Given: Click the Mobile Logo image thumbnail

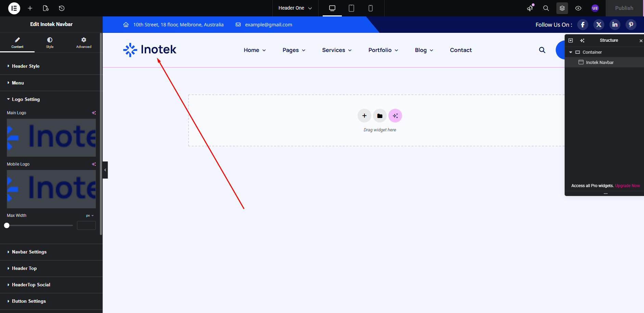Looking at the screenshot, I should (51, 189).
